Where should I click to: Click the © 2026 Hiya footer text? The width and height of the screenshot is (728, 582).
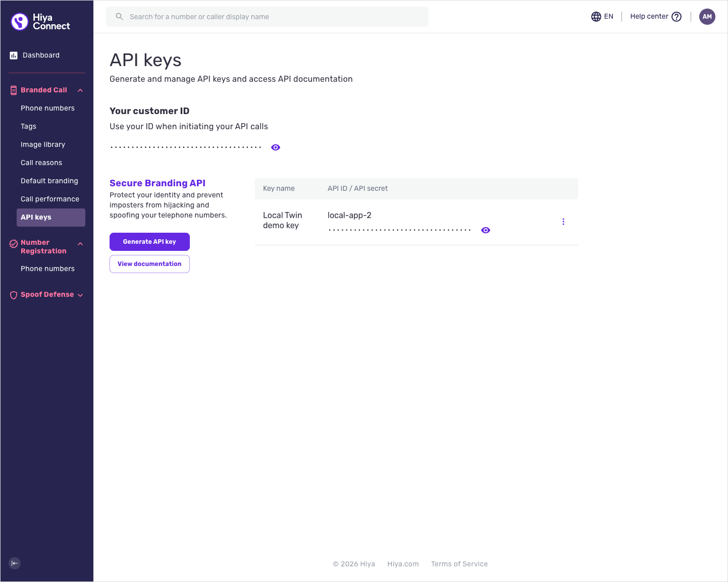[354, 564]
